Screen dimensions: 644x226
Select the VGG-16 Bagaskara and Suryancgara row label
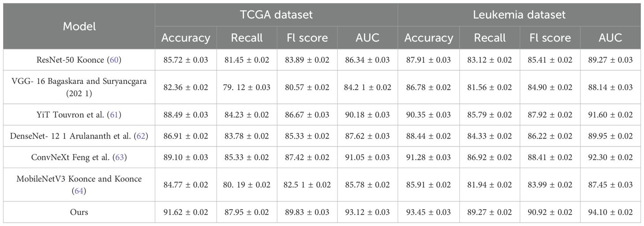click(x=79, y=87)
